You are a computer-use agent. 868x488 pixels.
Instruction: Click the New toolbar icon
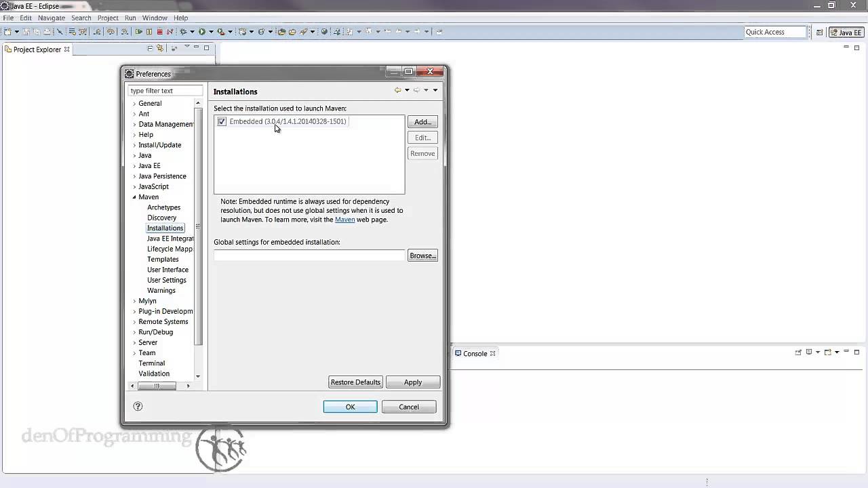tap(9, 31)
